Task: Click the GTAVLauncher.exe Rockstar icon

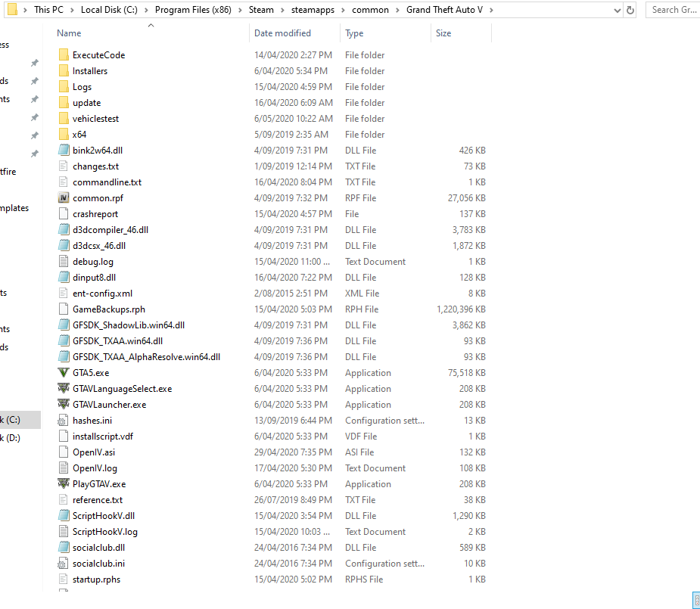Action: (x=64, y=404)
